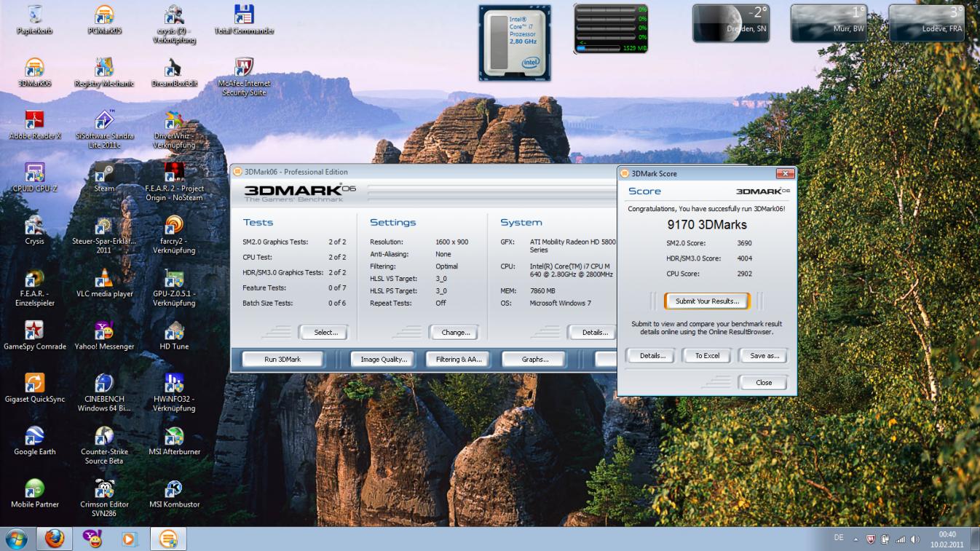Open the HWiNFO32 shortcut icon
980x551 pixels.
tap(174, 392)
